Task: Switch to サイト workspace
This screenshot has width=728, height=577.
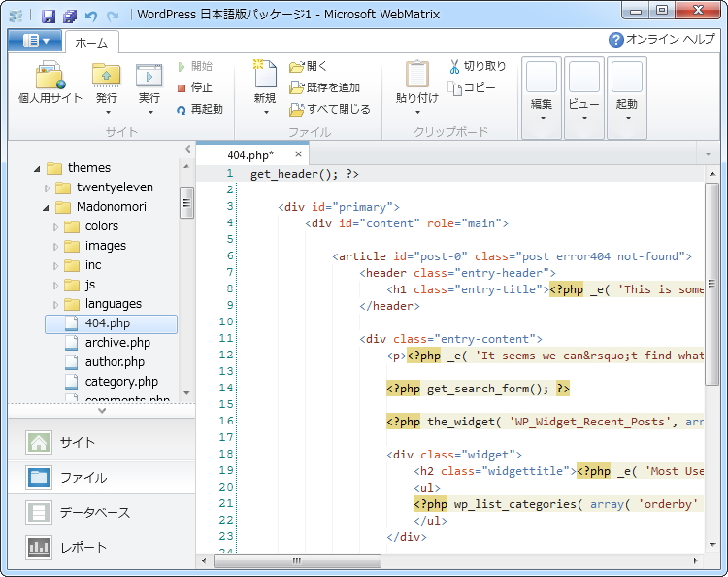Action: (x=102, y=442)
